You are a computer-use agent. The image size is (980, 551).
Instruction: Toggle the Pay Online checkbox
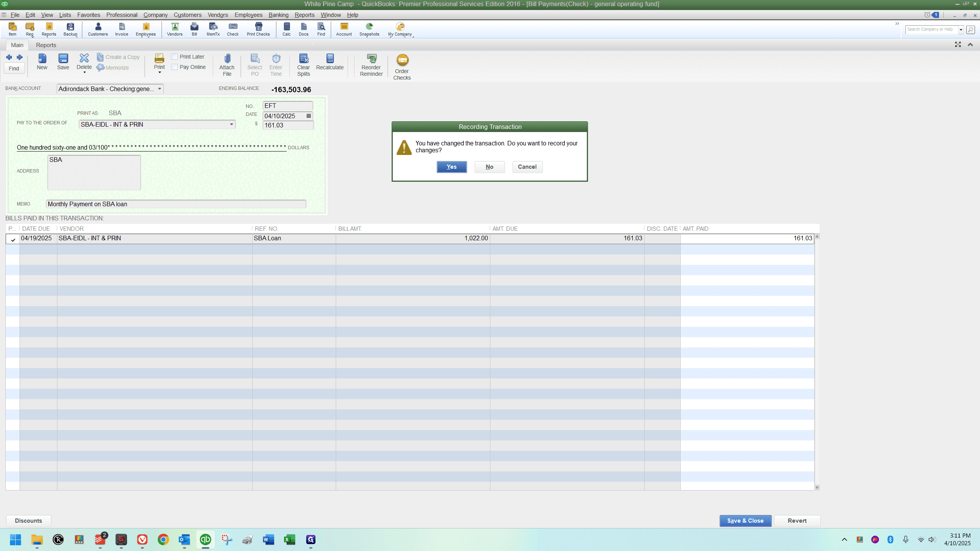click(x=175, y=67)
